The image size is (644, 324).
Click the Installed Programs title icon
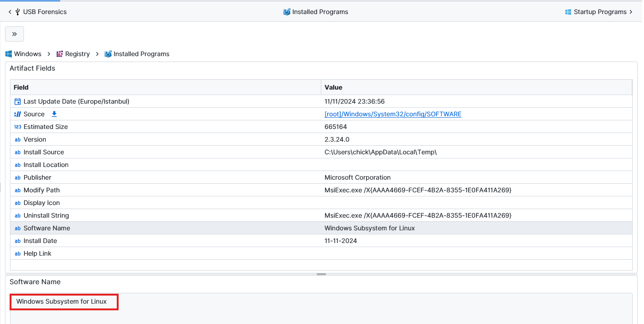[x=286, y=12]
